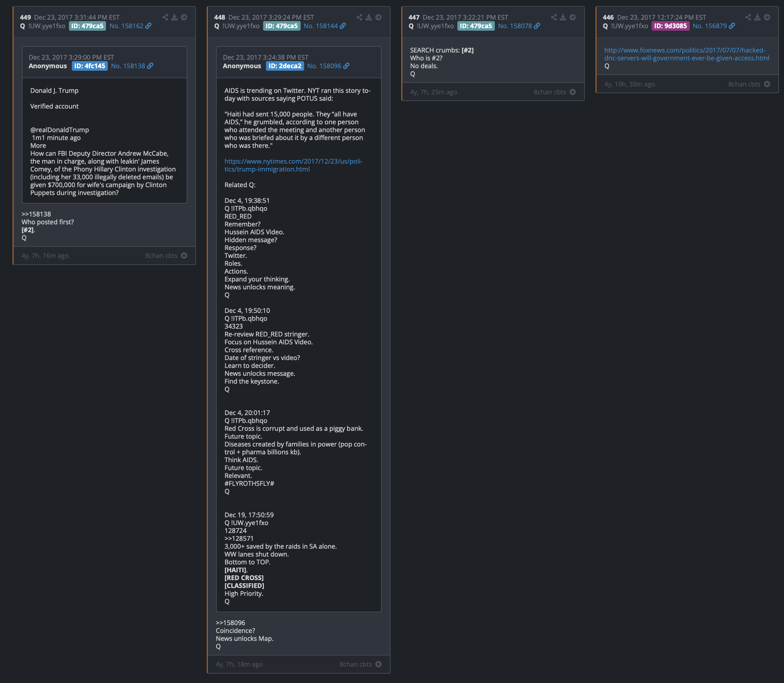Image resolution: width=784 pixels, height=683 pixels.
Task: Open post number link No. 158078
Action: click(x=515, y=26)
